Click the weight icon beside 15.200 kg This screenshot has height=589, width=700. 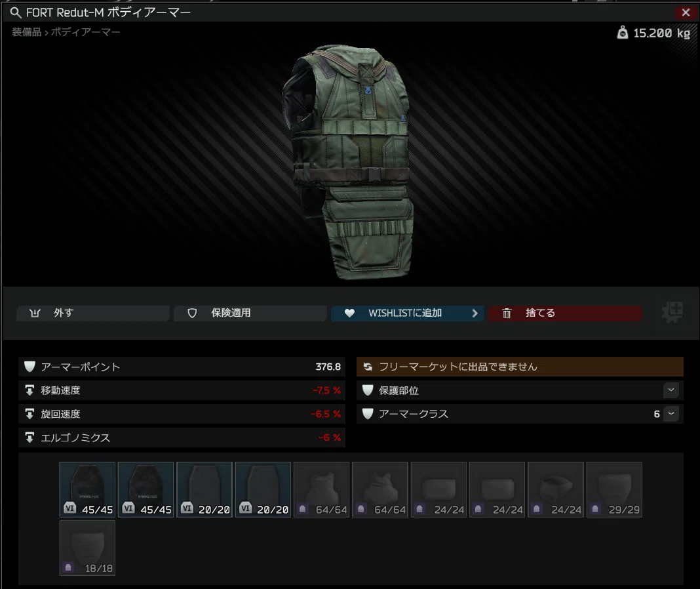622,33
